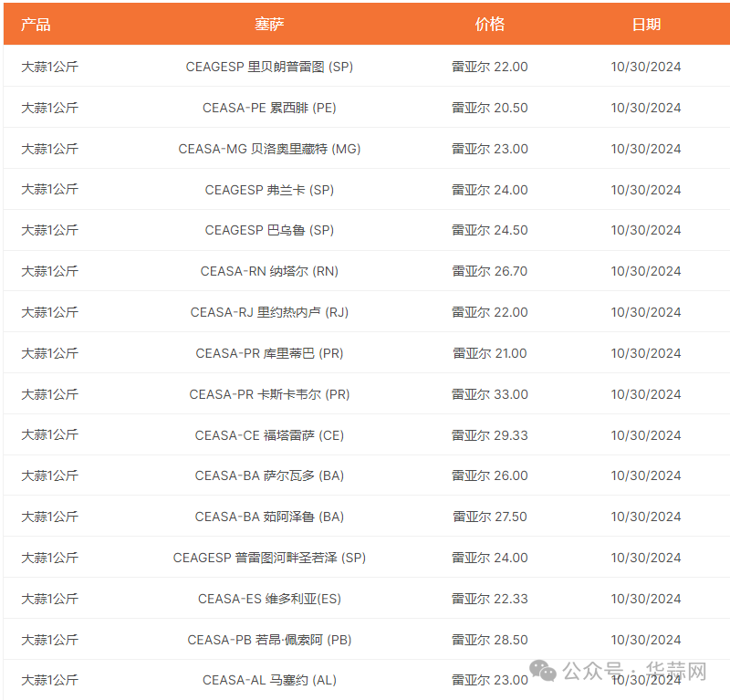Select CEASA-RJ 里约热内卢 (RJ) cell
Image resolution: width=730 pixels, height=700 pixels.
(x=269, y=312)
